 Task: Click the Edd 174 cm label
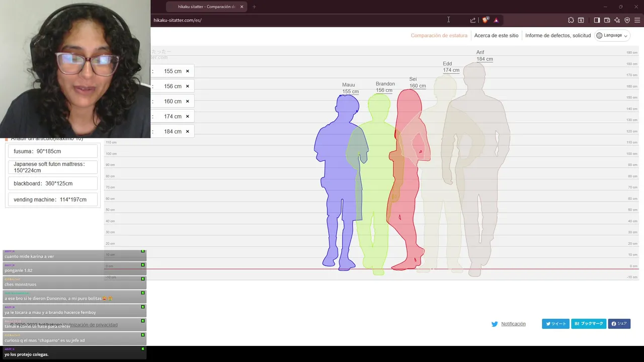[451, 67]
